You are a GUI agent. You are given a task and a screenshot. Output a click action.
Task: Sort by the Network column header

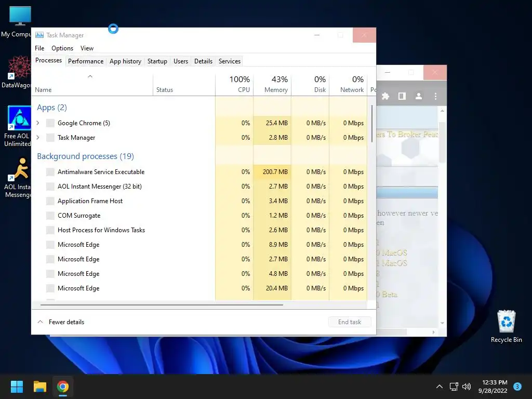[x=349, y=84]
